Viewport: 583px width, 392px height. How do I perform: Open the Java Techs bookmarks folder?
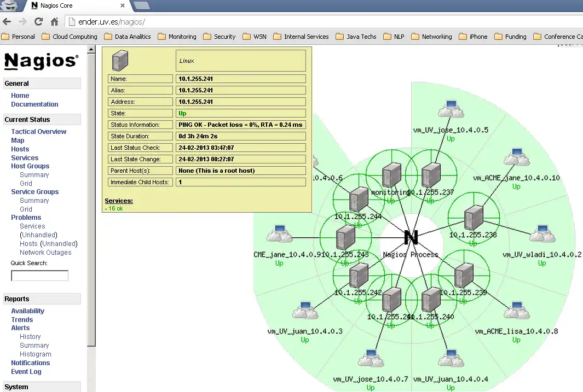356,37
